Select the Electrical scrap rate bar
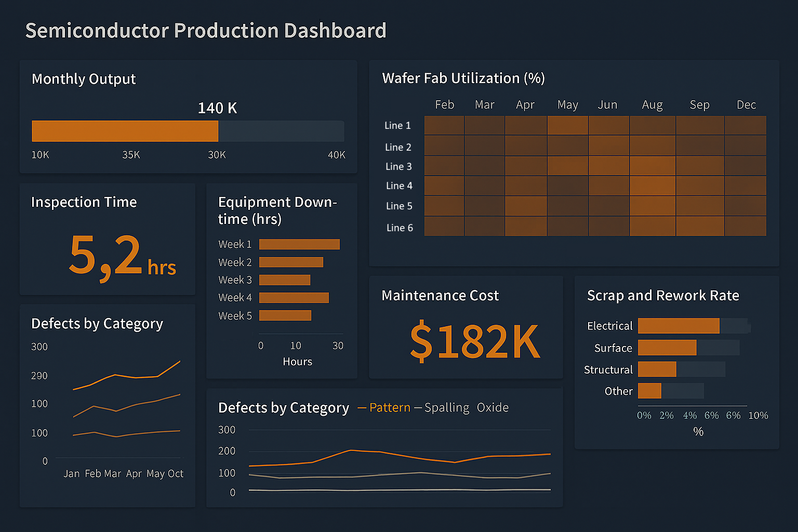Image resolution: width=798 pixels, height=532 pixels. coord(678,326)
